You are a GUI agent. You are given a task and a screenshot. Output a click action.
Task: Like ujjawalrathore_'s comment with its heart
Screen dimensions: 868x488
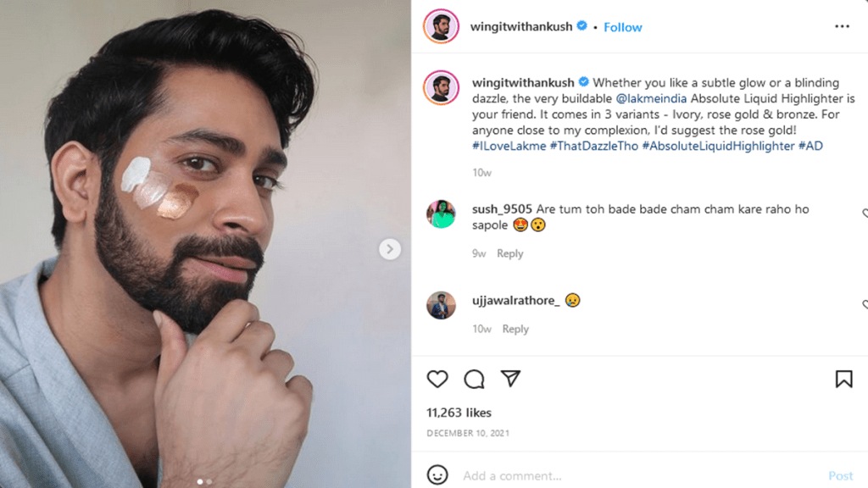point(865,305)
